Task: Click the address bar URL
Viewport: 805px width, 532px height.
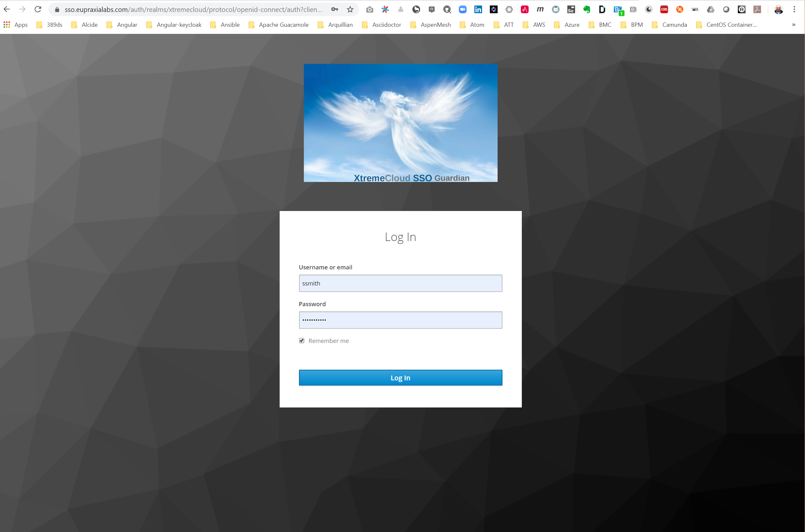Action: tap(193, 9)
